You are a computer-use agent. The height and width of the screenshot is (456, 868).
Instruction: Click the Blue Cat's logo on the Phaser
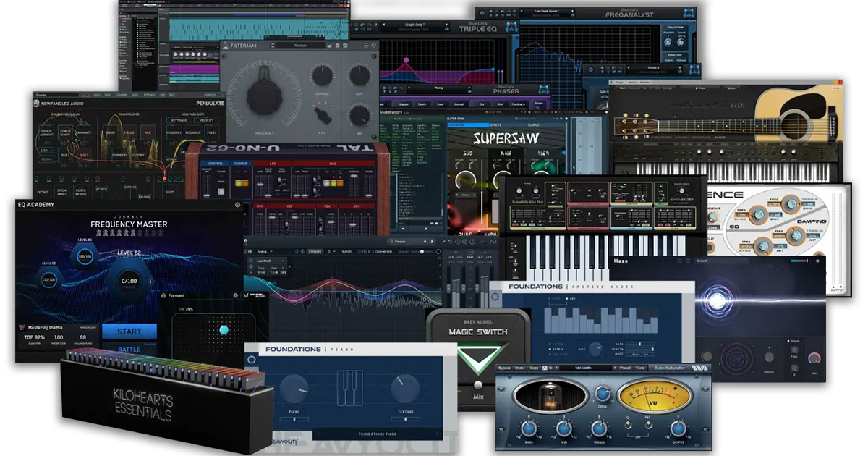[x=543, y=90]
